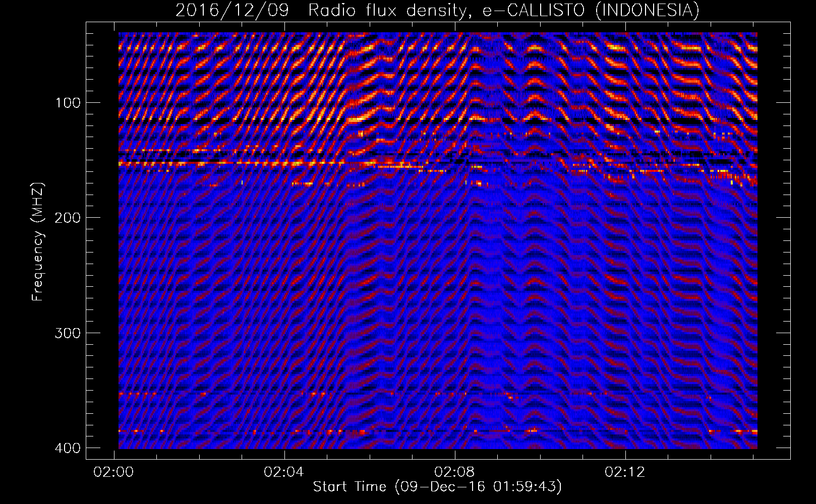Image resolution: width=816 pixels, height=504 pixels.
Task: Click the '200' frequency tick label
Action: coord(68,218)
